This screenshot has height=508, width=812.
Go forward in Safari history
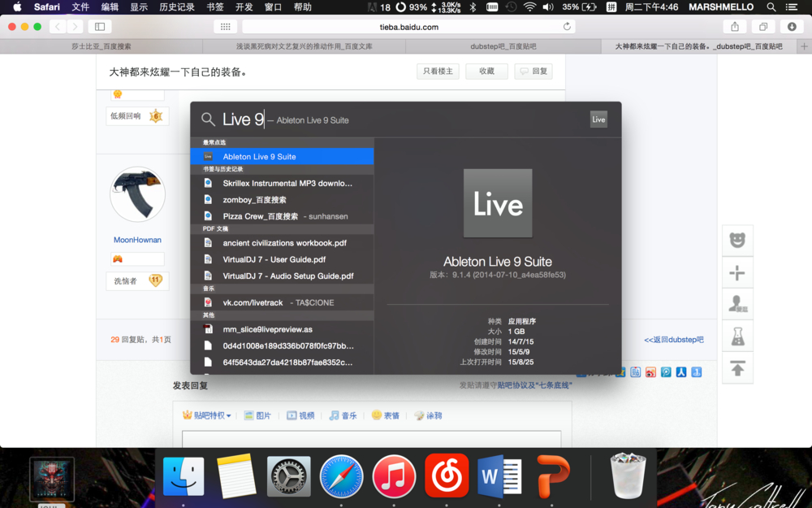75,27
